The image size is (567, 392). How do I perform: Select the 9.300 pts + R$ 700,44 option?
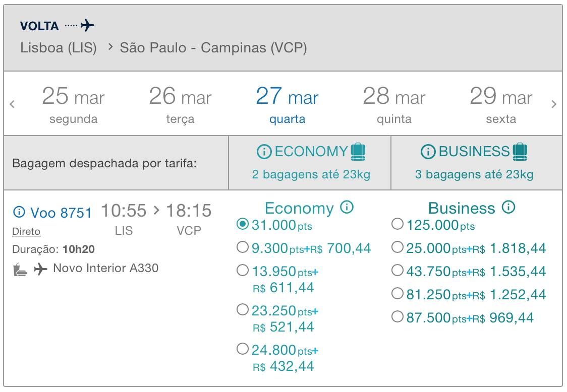coord(243,247)
